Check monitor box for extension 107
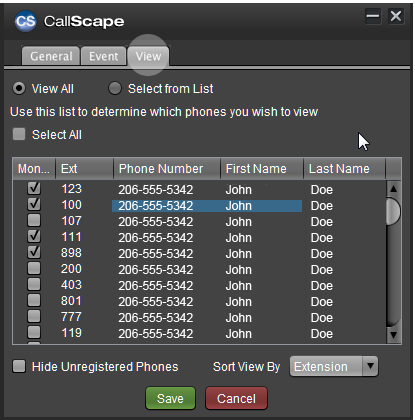Screen dimensions: 415x420 coord(34,220)
